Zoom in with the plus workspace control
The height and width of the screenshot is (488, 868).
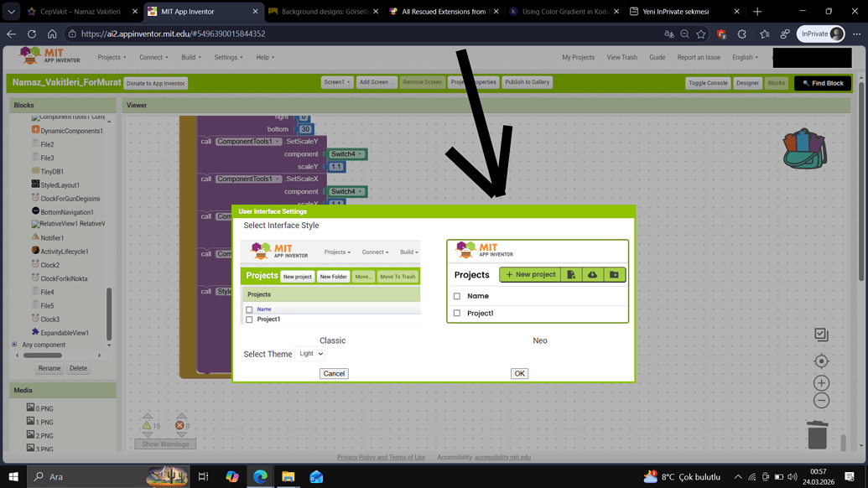(x=822, y=383)
